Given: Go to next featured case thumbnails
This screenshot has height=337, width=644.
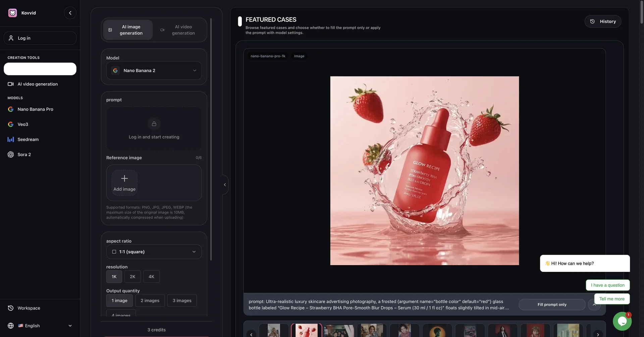Looking at the screenshot, I should 598,334.
